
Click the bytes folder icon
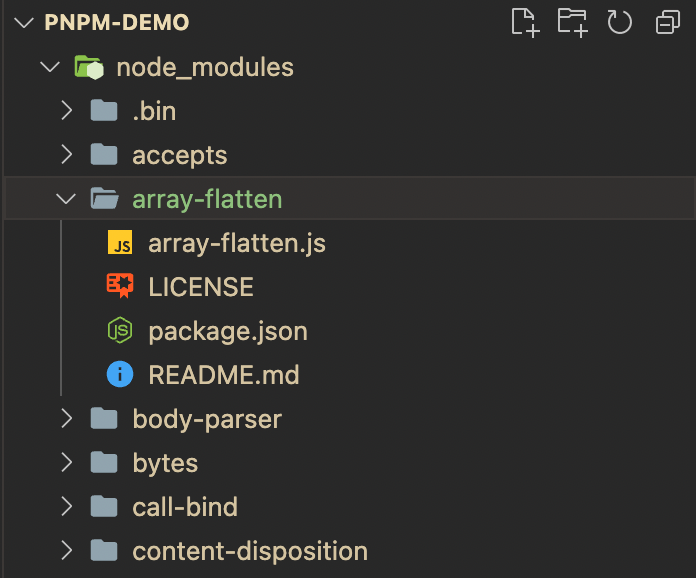point(104,462)
